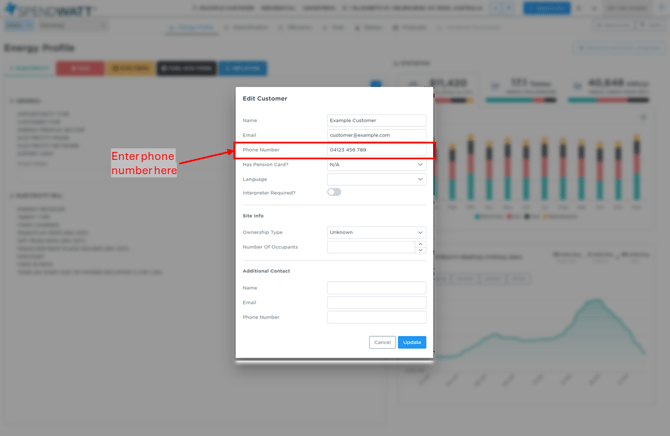Click the customer Name field
The image size is (670, 436).
pos(376,120)
